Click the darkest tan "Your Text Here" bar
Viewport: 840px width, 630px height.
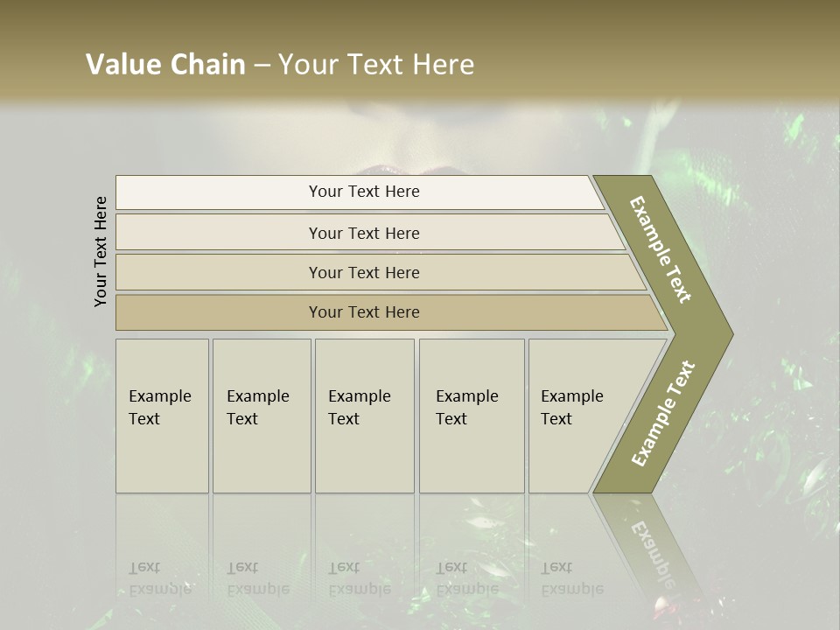pos(363,312)
